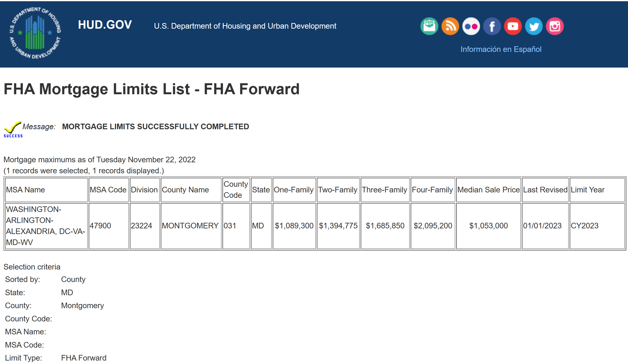Click the Two-Family column header

click(x=338, y=190)
